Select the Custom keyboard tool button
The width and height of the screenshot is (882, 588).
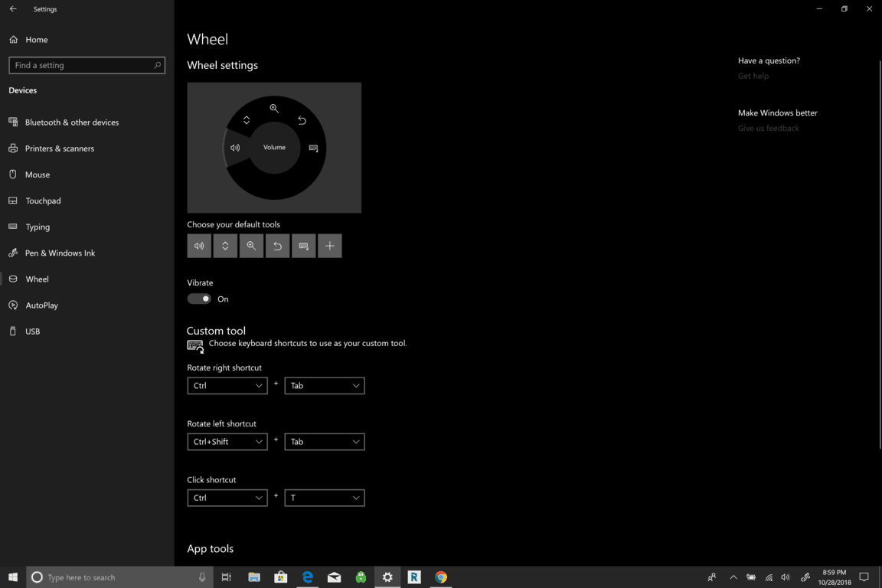304,246
